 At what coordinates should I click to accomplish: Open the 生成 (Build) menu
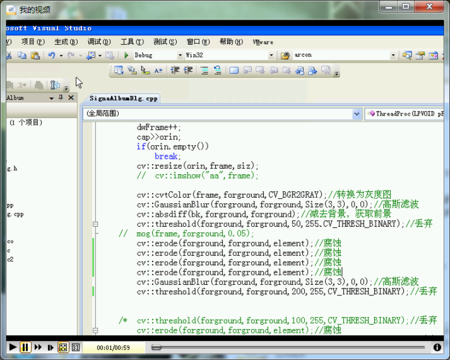coord(66,42)
